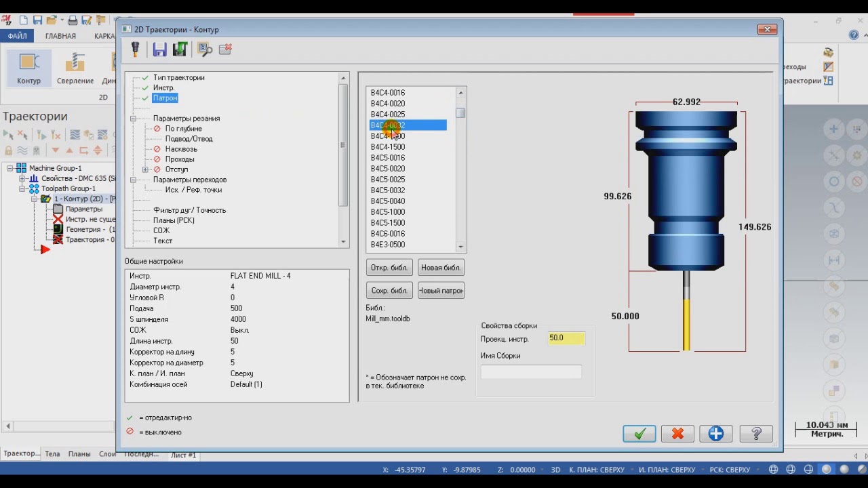Click the save icon in quick access toolbar

coord(38,20)
